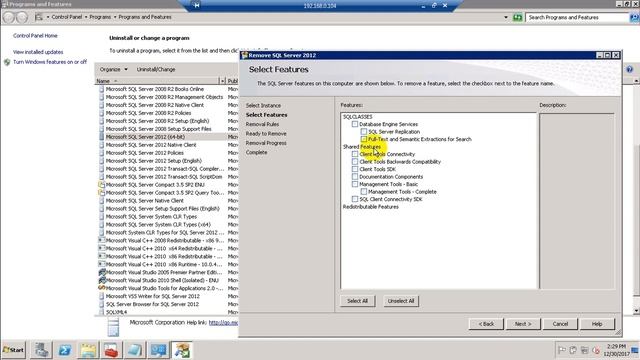
Task: Select Microsoft SQL Server 2012 Native Client
Action: 151,145
